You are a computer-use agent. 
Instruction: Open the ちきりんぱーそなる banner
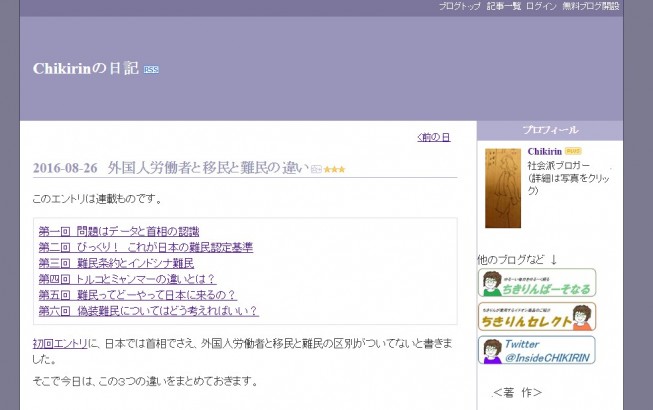(536, 283)
